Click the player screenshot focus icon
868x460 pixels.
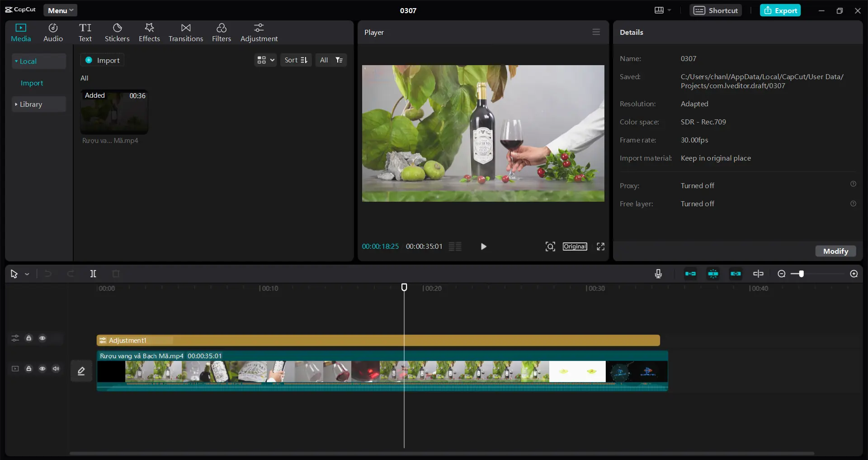point(550,247)
